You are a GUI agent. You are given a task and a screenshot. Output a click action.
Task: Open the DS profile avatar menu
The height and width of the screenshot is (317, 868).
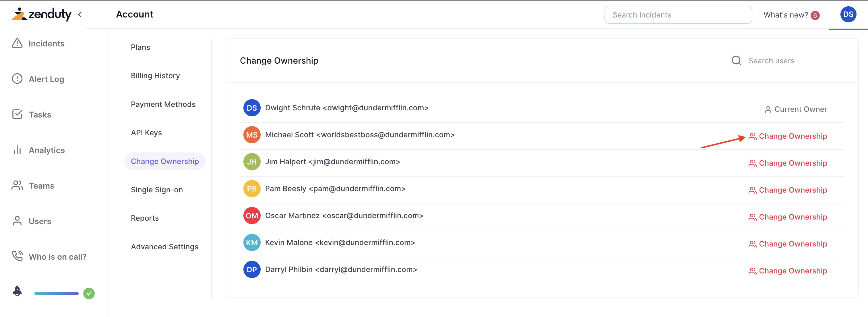pyautogui.click(x=848, y=14)
